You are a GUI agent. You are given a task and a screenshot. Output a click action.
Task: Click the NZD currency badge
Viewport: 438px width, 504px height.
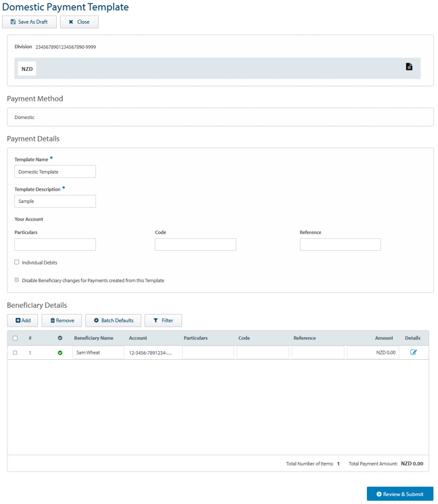(27, 69)
